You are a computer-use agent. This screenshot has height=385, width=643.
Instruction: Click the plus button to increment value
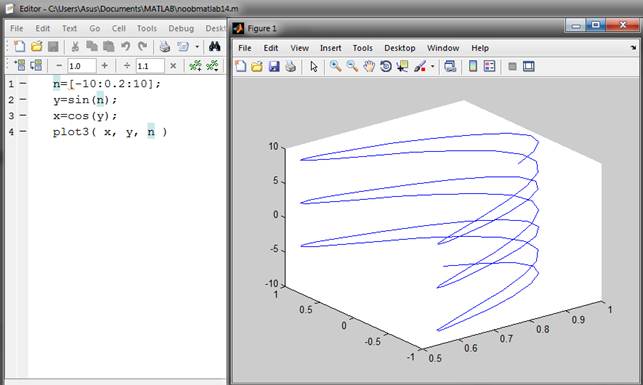click(x=105, y=66)
